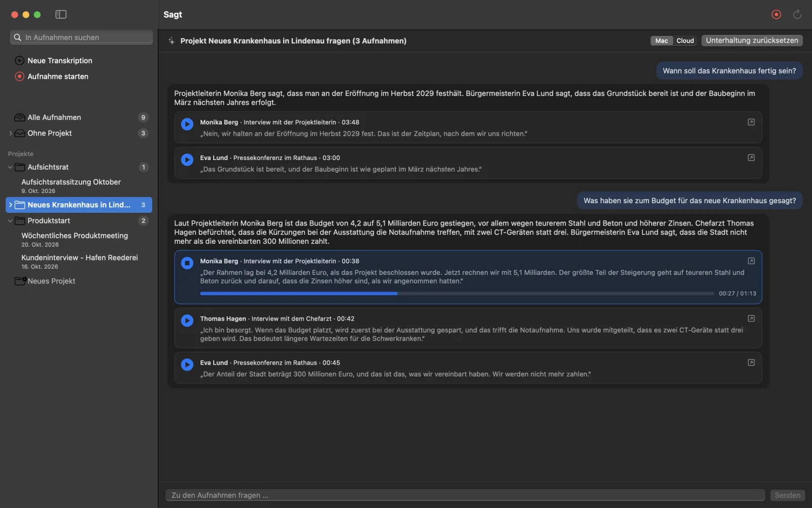Click the playback progress bar of the playing clip

pos(457,294)
